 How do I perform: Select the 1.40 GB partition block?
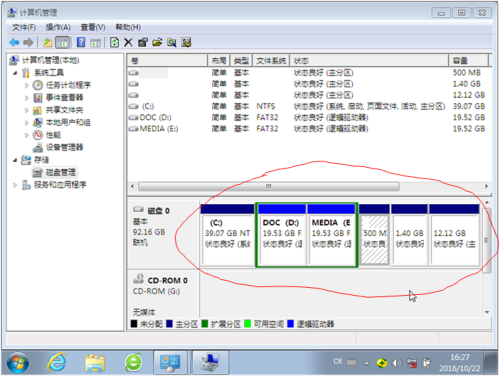[409, 235]
